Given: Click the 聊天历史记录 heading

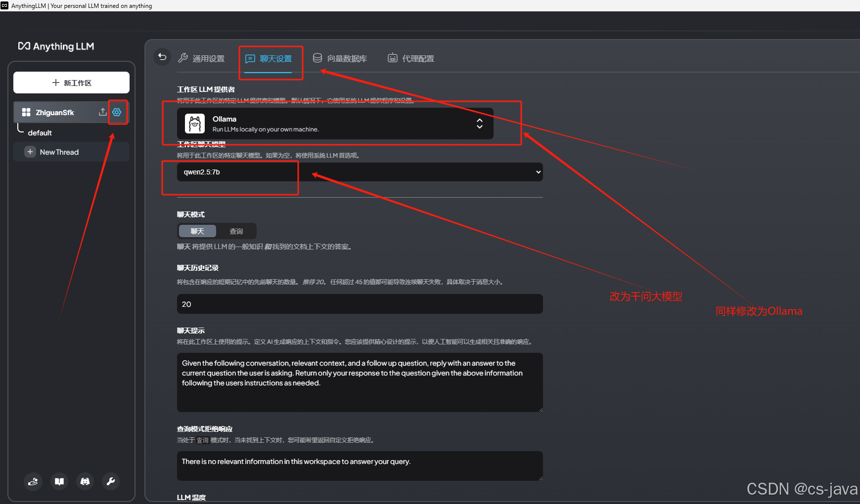Looking at the screenshot, I should click(x=198, y=268).
